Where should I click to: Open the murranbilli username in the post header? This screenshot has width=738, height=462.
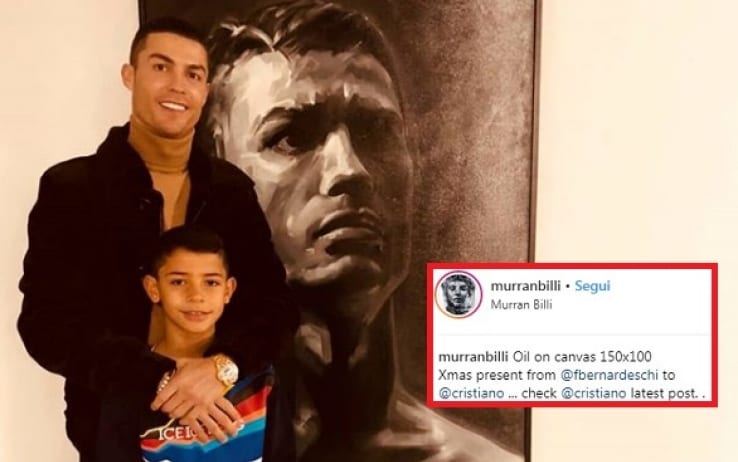point(525,286)
